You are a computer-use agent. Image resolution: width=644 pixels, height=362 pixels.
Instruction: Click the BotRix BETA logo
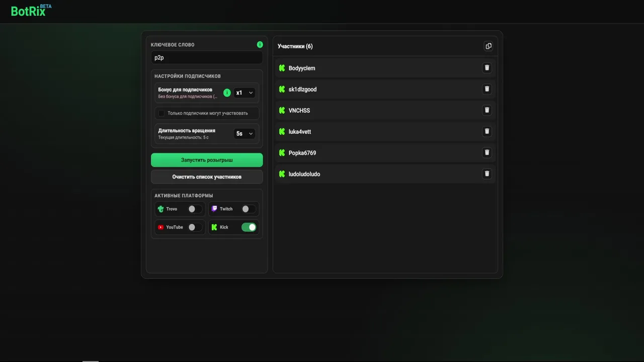[31, 11]
